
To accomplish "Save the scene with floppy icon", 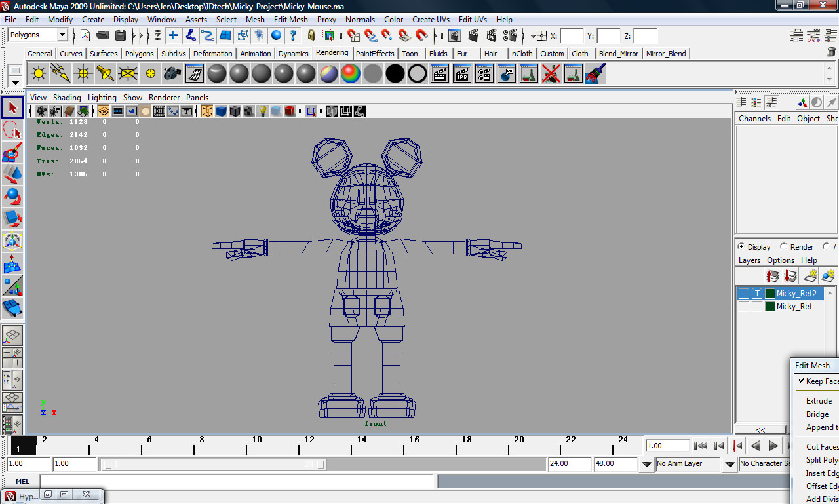I will tap(120, 35).
